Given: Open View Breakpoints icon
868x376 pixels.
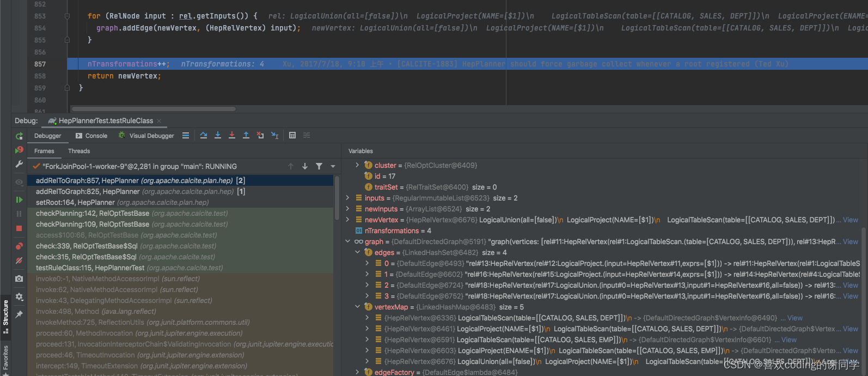Looking at the screenshot, I should 19,246.
